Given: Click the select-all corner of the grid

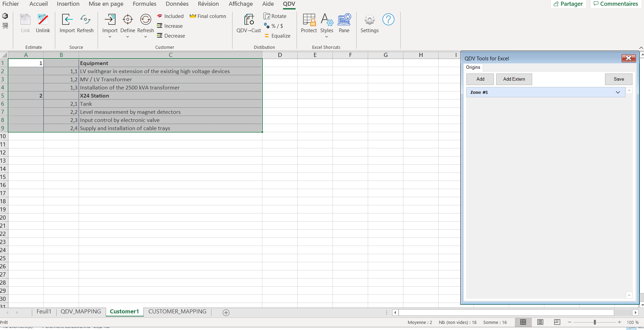Looking at the screenshot, I should pos(4,55).
